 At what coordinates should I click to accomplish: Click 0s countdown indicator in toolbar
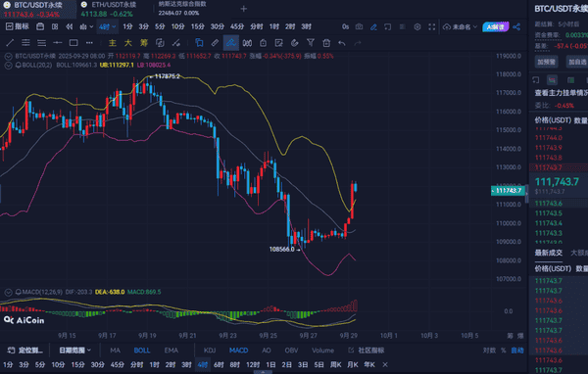345,26
